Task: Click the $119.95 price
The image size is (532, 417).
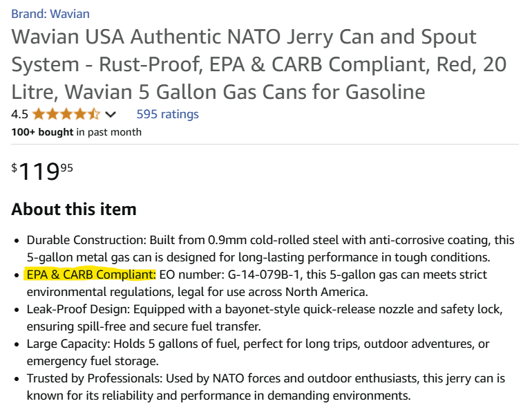Action: (42, 171)
